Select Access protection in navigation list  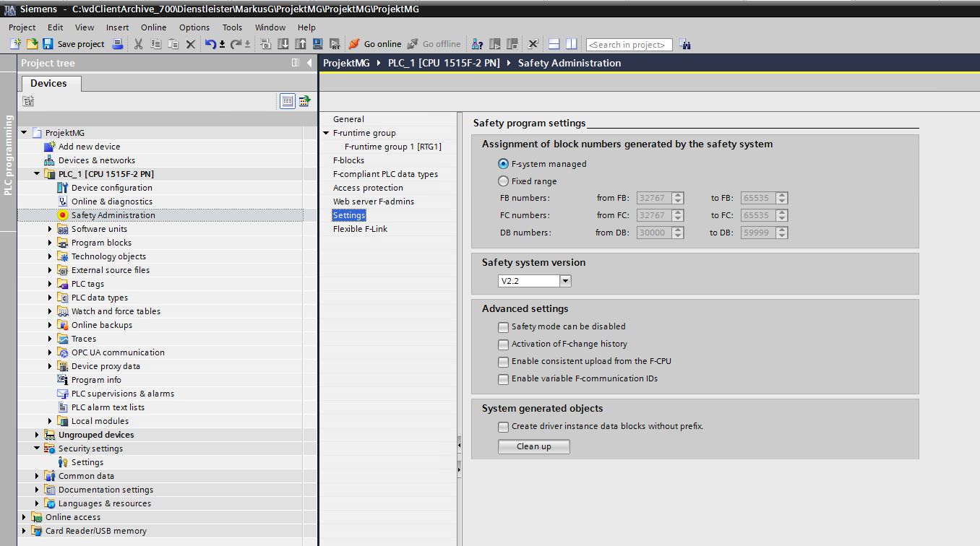pos(368,188)
